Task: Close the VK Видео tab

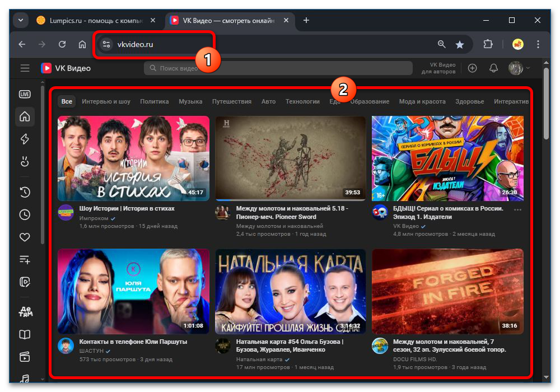Action: 286,20
